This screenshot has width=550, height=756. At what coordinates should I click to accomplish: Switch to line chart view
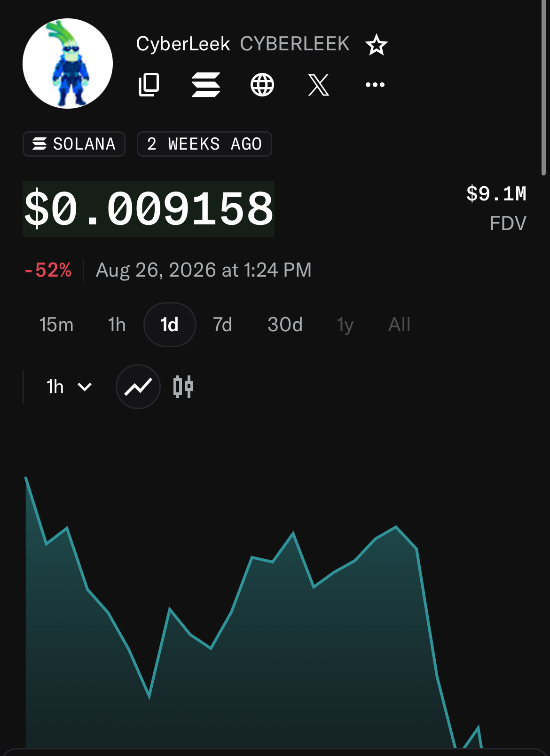pos(138,387)
